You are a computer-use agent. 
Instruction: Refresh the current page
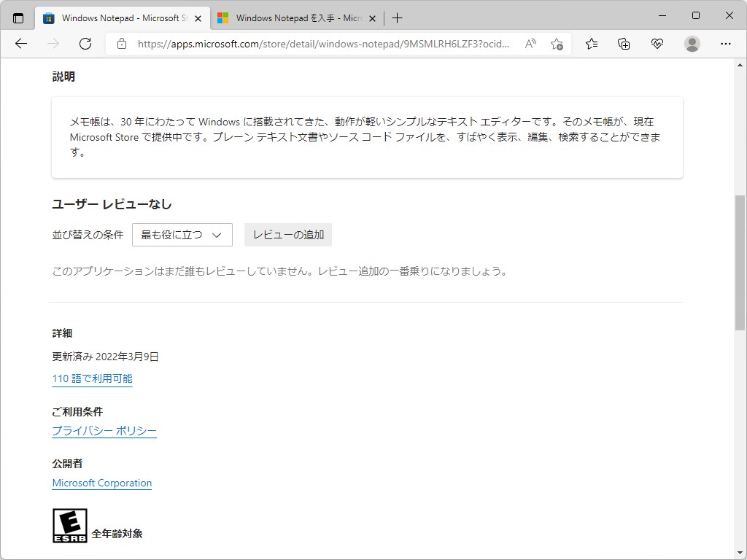pos(85,44)
